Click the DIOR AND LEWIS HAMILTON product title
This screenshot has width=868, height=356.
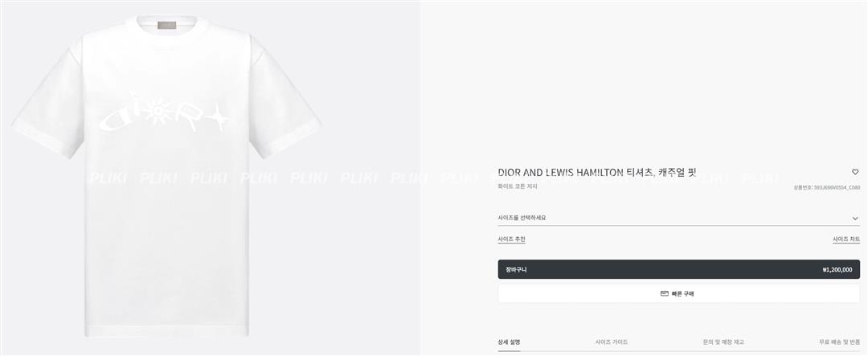(x=596, y=173)
